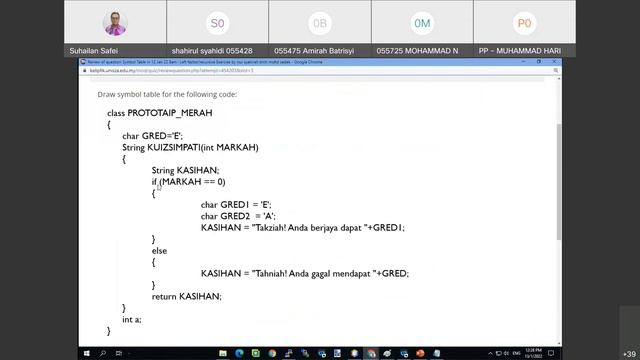Launch Microsoft Edge from the taskbar

pyautogui.click(x=239, y=353)
